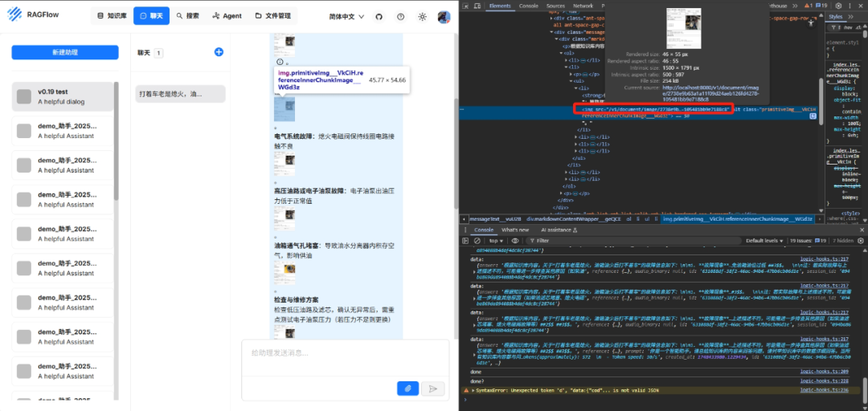Image resolution: width=868 pixels, height=411 pixels.
Task: Open logic-hooks.ts:209 source link
Action: [x=825, y=371]
